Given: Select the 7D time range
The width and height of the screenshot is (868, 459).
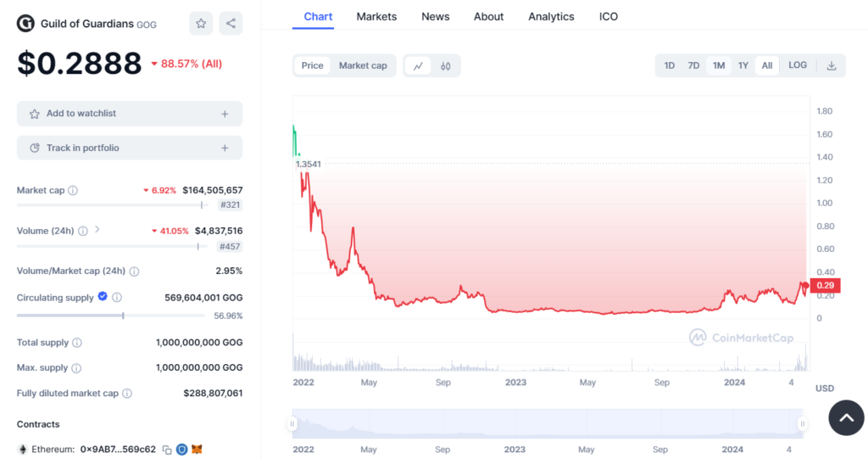Looking at the screenshot, I should tap(693, 66).
